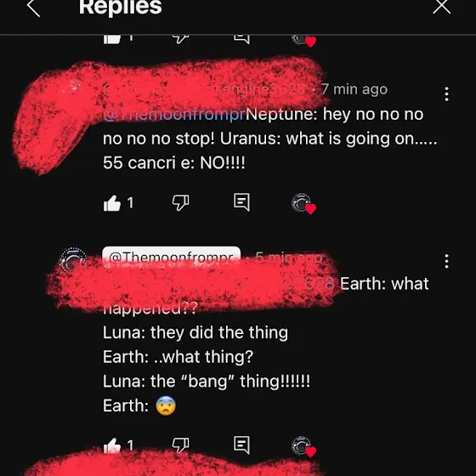Screen dimensions: 476x476
Task: Dislike the Neptune comment with thumbs down
Action: tap(180, 202)
